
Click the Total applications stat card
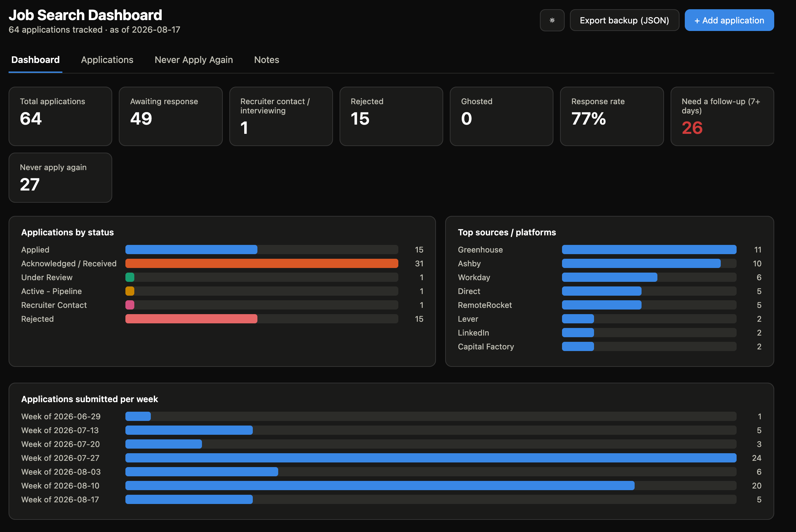[60, 116]
